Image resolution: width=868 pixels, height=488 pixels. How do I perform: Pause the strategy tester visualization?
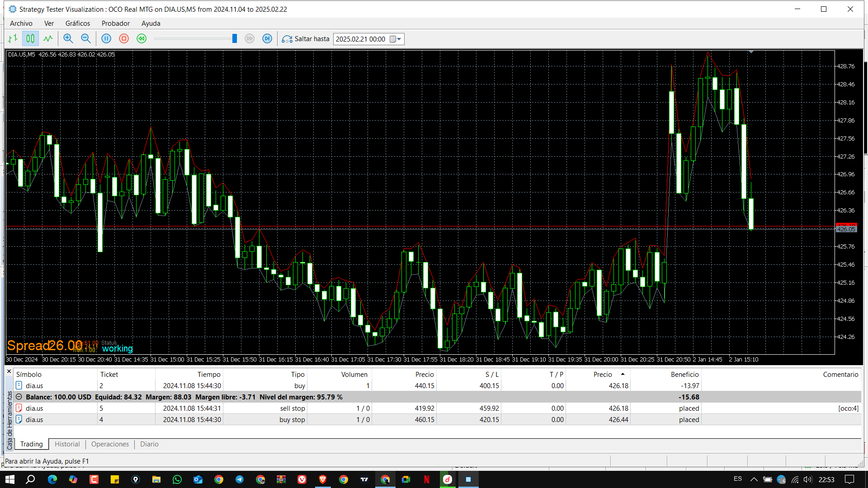(106, 39)
